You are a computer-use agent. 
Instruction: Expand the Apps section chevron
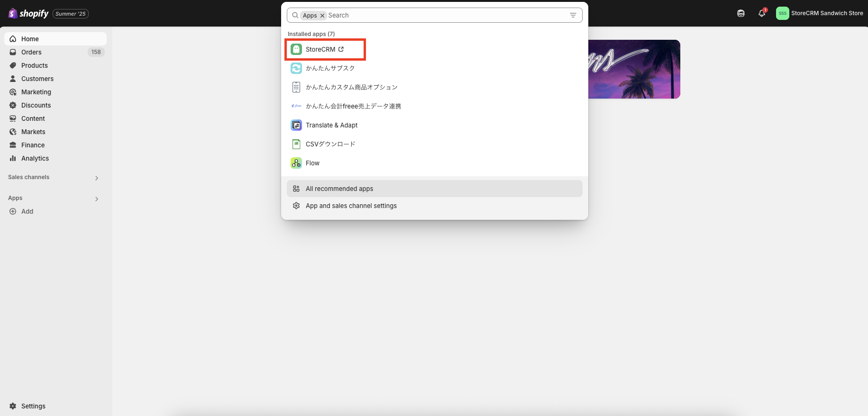pyautogui.click(x=97, y=199)
